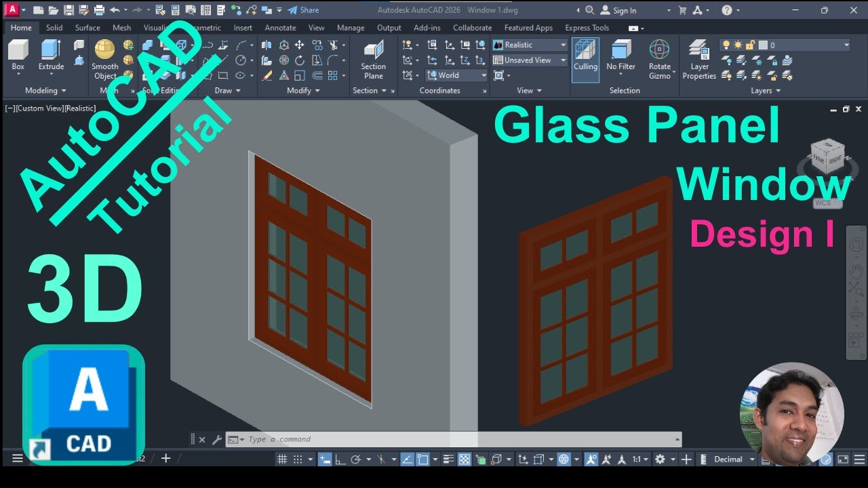The width and height of the screenshot is (868, 488).
Task: Toggle Dynamic Input in status bar
Action: (x=325, y=460)
